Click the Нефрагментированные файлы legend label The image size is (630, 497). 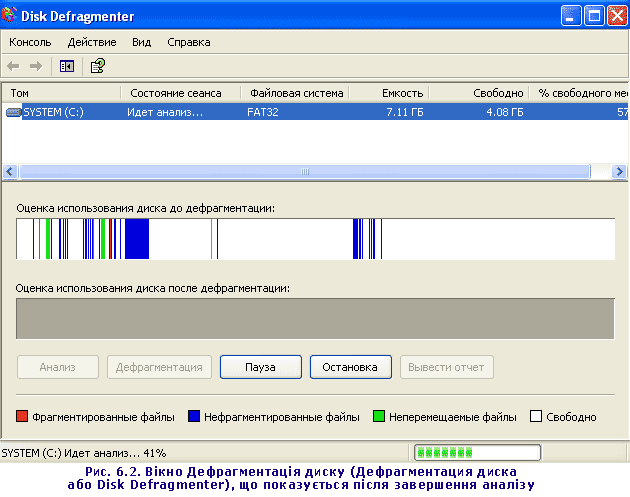(x=282, y=417)
